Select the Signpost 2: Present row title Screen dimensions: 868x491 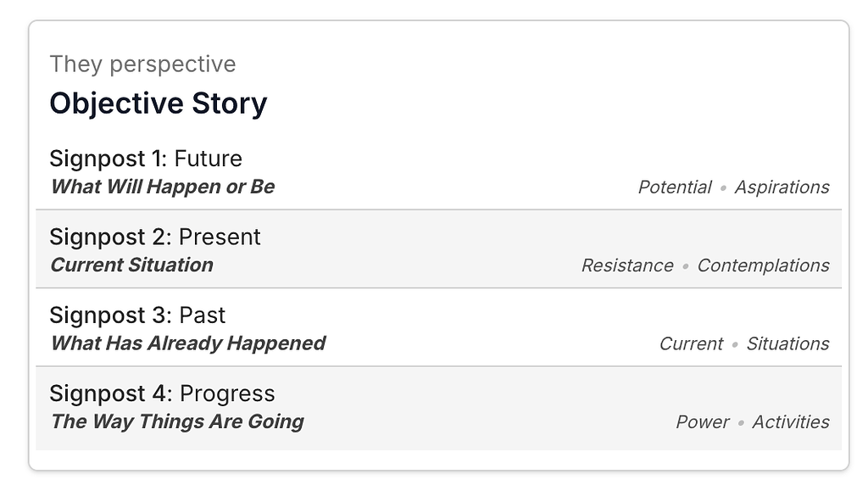pyautogui.click(x=155, y=237)
